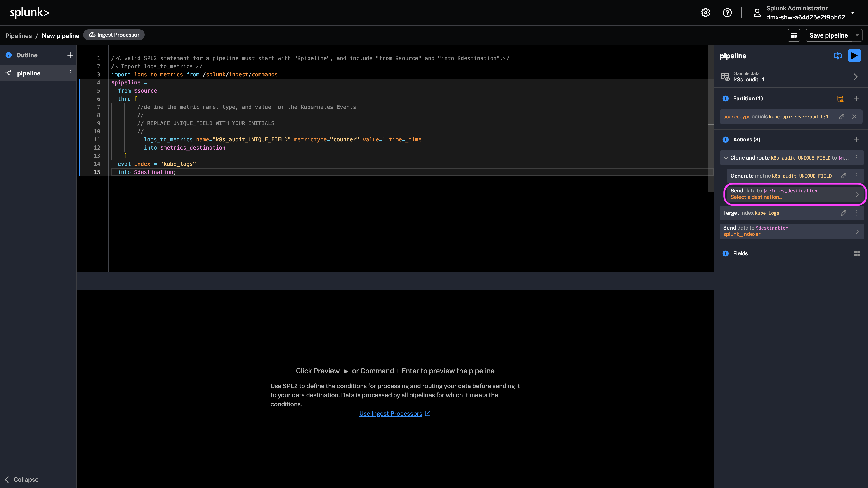Screen dimensions: 868x488
Task: Open the Splunk Administrator user menu
Action: 804,13
